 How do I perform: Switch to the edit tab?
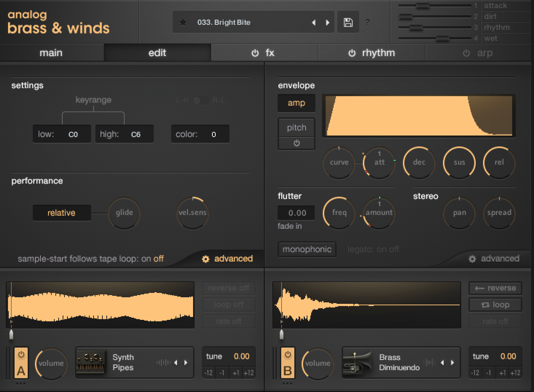pos(157,53)
